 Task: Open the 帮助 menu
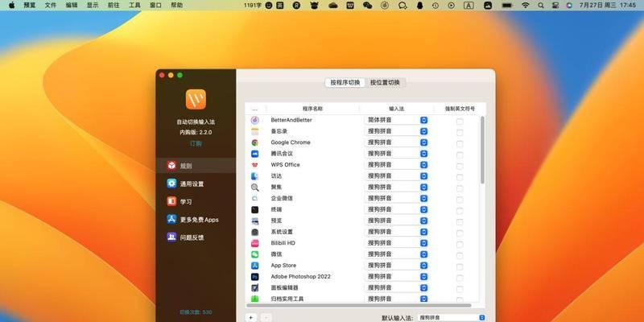(x=176, y=6)
